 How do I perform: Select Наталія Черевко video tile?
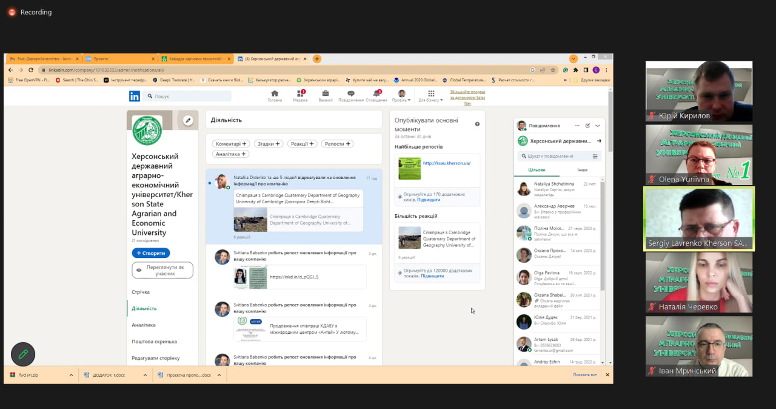coord(699,282)
